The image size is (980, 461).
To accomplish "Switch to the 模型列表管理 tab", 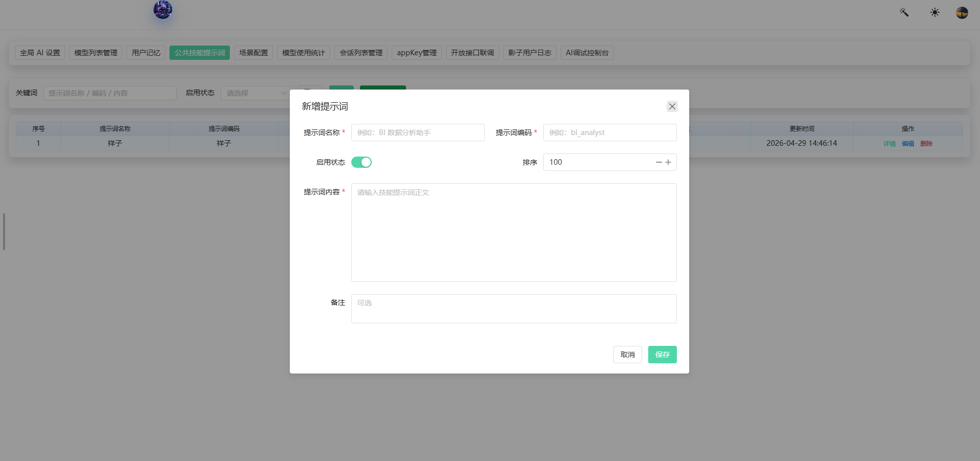I will (96, 53).
